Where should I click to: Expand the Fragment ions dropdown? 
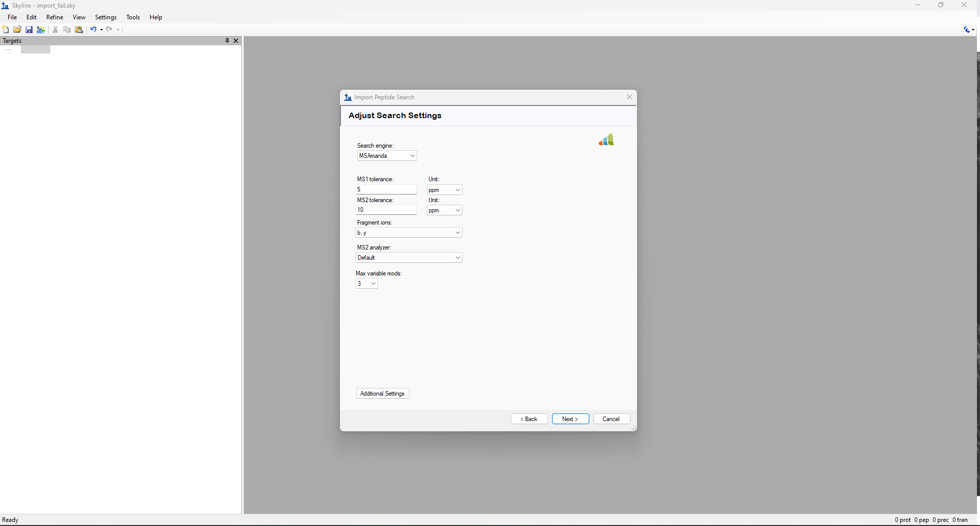[x=409, y=233]
